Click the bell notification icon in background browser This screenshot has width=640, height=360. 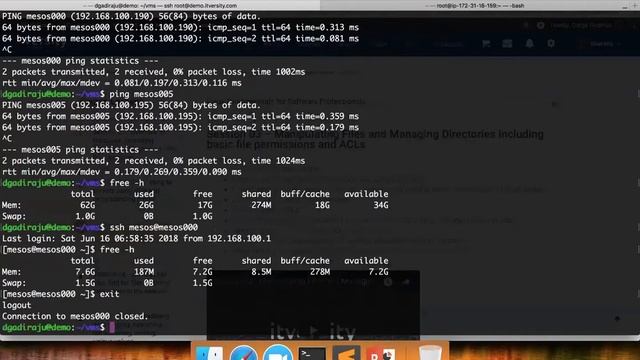pos(529,43)
